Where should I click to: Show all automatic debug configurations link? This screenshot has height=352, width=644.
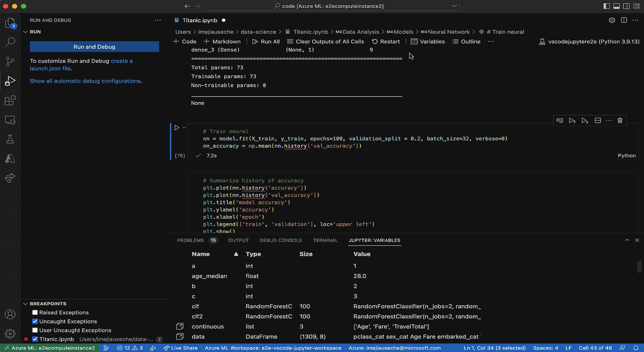(x=85, y=81)
